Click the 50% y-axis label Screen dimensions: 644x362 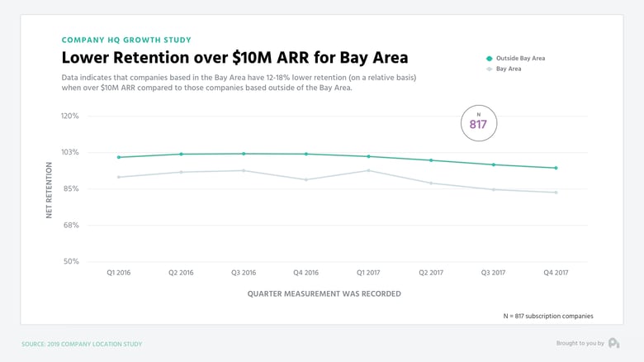(71, 261)
